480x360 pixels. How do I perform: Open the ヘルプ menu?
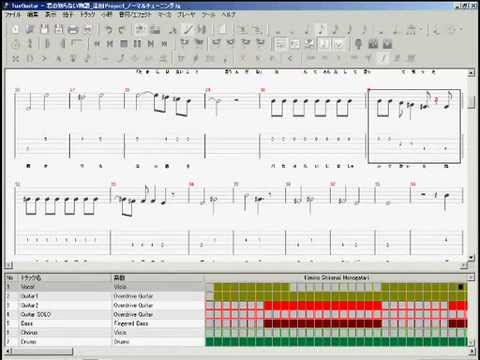(x=229, y=15)
